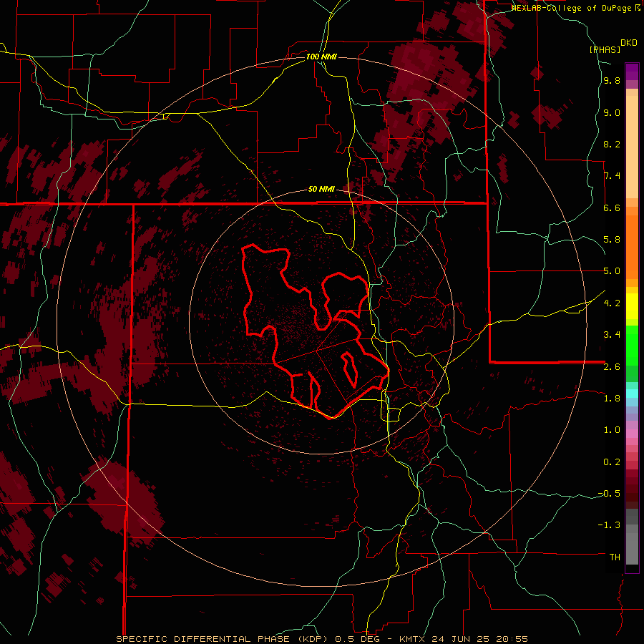
Task: Click the 8.2 value on the scale
Action: tap(612, 145)
